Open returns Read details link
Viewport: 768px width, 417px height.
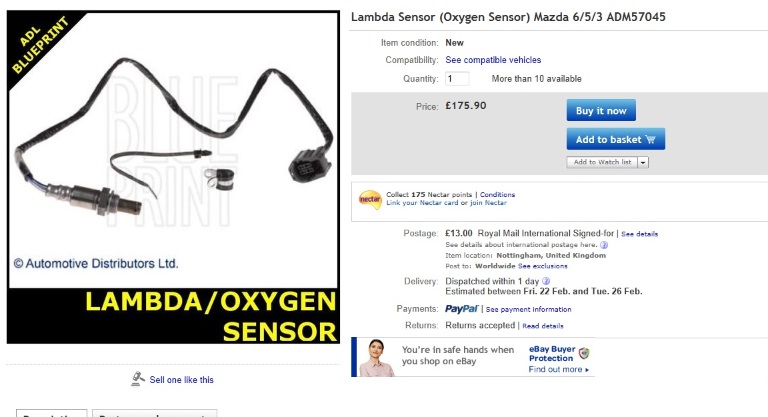coord(543,326)
